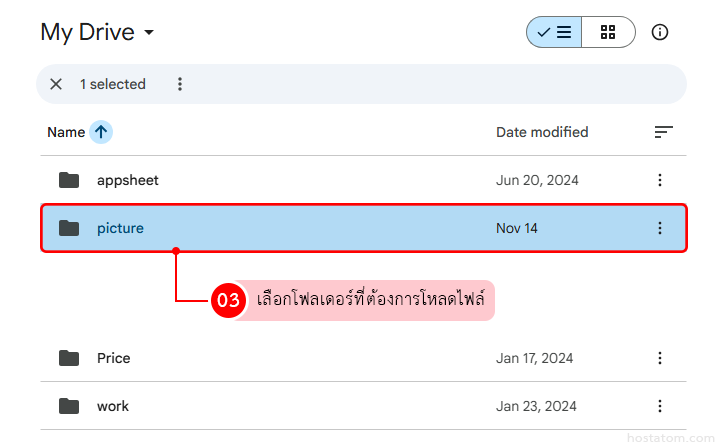The height and width of the screenshot is (446, 720).
Task: Switch to list layout view
Action: 554,32
